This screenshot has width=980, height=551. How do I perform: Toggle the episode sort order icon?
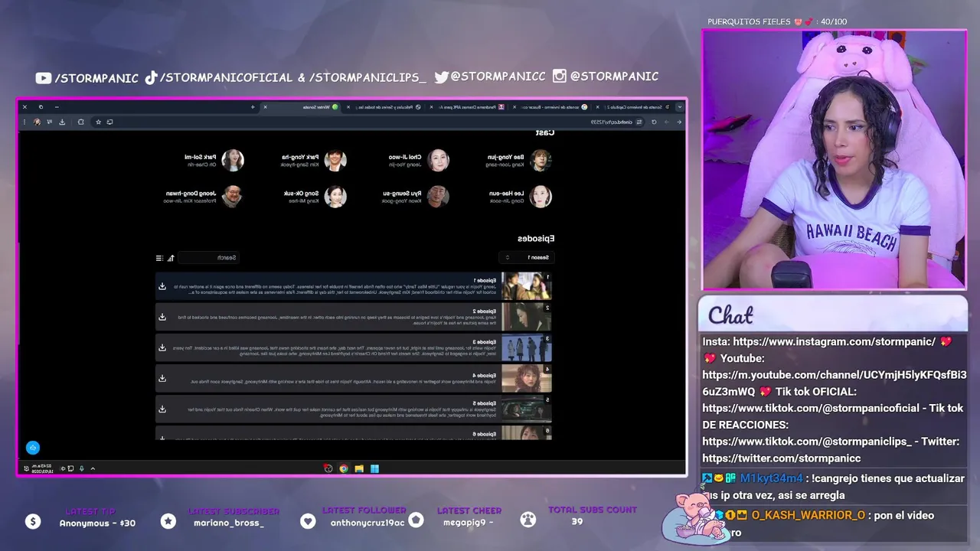pyautogui.click(x=171, y=258)
